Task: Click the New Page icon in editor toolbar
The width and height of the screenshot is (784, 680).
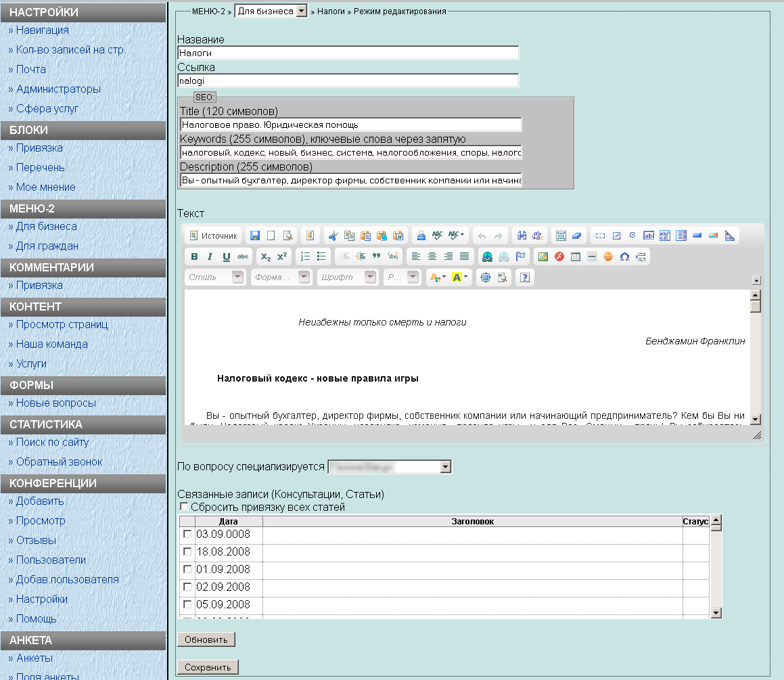Action: click(271, 235)
